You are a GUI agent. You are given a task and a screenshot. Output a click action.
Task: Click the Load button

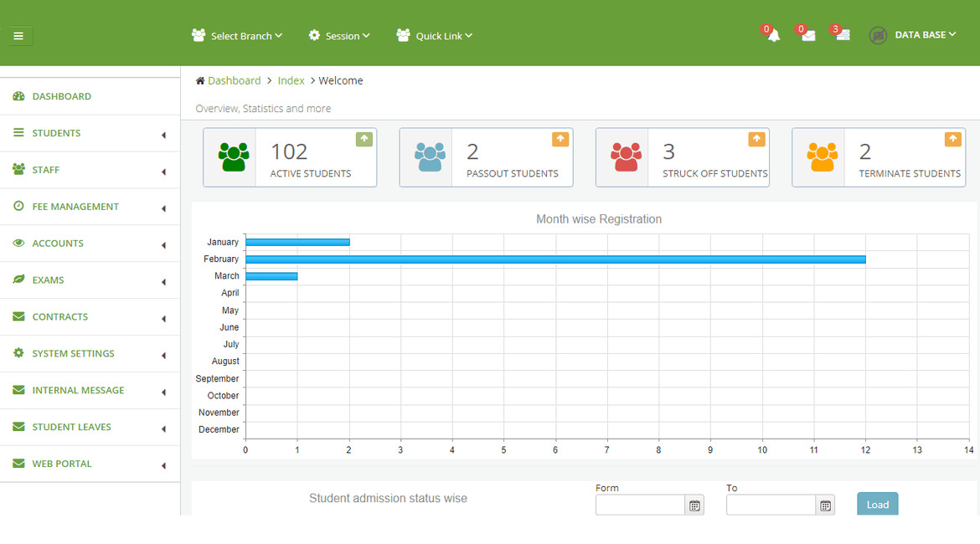877,504
